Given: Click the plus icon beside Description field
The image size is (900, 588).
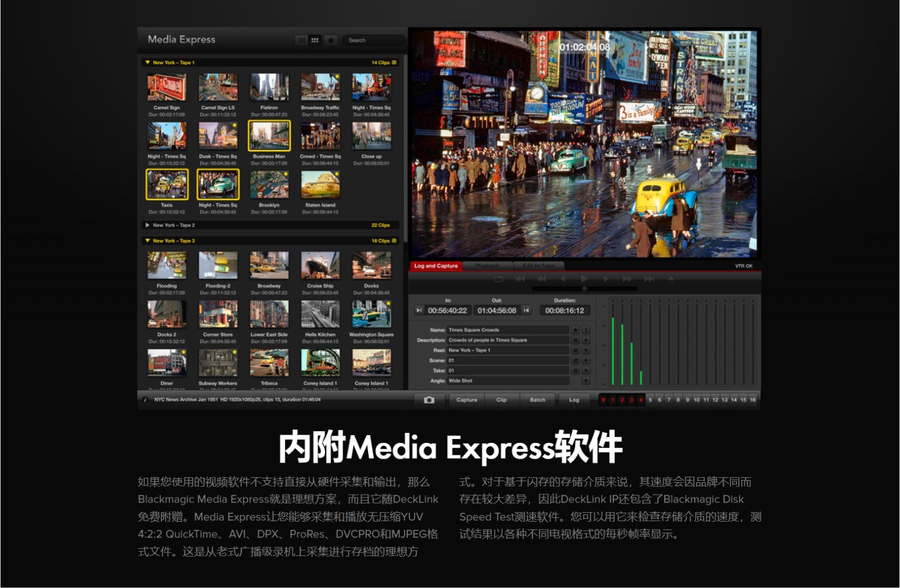Looking at the screenshot, I should [x=586, y=340].
